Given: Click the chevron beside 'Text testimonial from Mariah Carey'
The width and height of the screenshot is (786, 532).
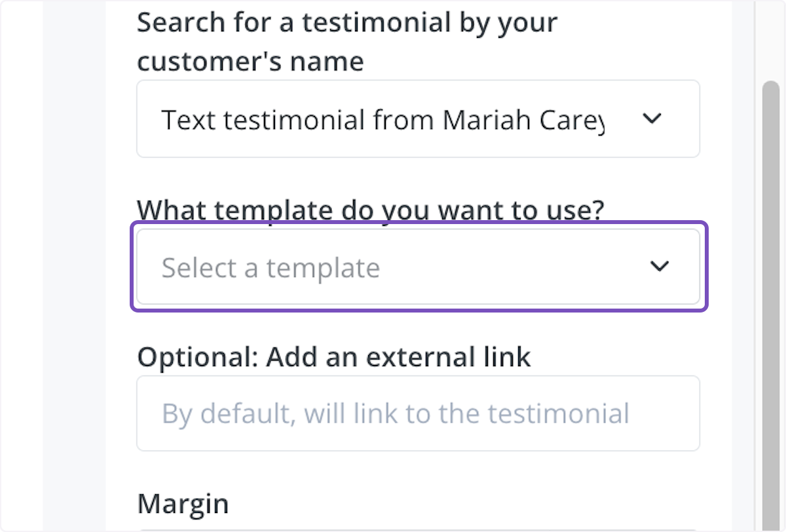Looking at the screenshot, I should click(652, 119).
